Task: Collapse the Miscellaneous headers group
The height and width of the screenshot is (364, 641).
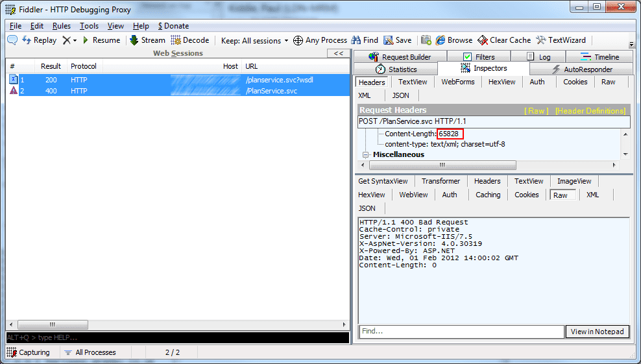Action: (365, 154)
